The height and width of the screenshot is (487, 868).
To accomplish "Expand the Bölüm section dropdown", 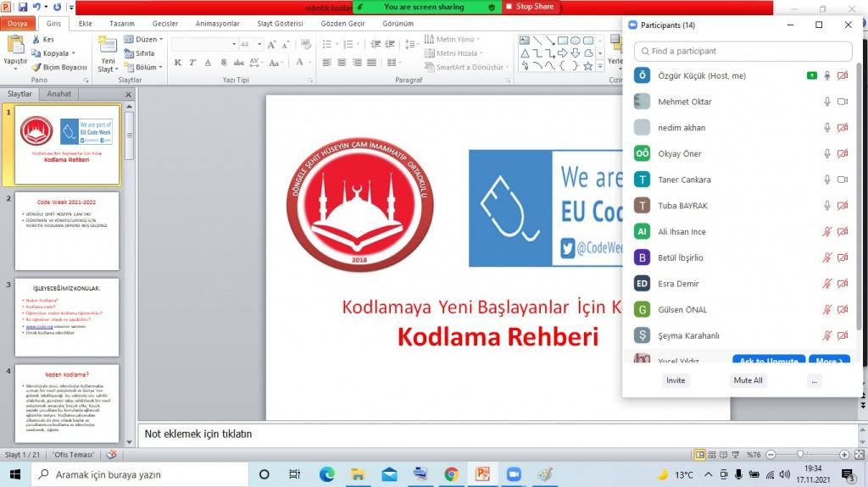I will [142, 67].
